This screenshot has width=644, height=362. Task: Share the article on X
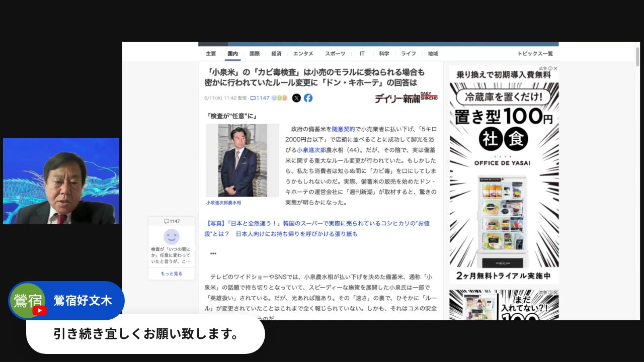coord(296,98)
